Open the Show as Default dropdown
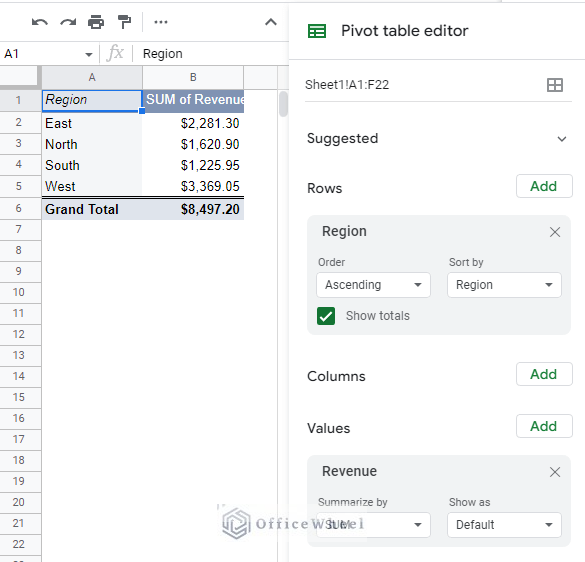 pyautogui.click(x=504, y=525)
